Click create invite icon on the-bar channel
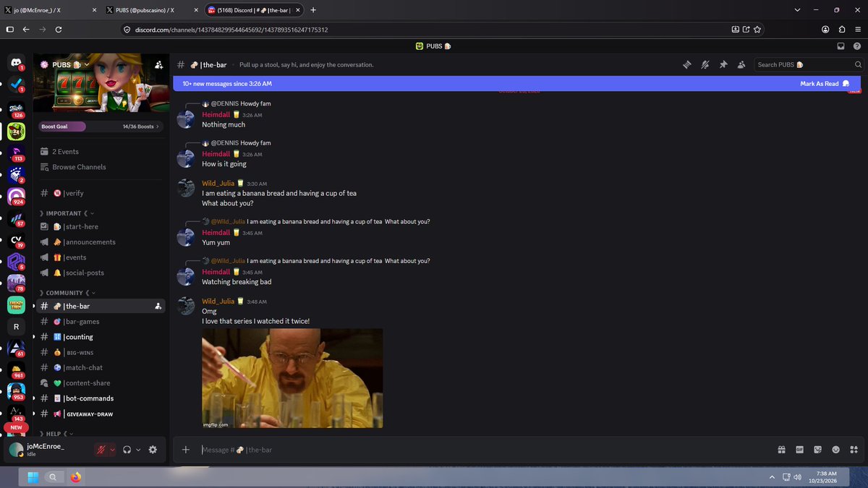 [158, 307]
